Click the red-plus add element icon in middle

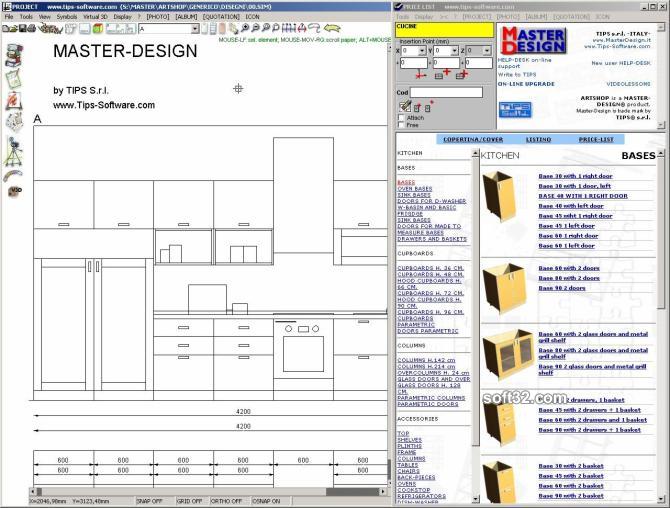[x=442, y=74]
